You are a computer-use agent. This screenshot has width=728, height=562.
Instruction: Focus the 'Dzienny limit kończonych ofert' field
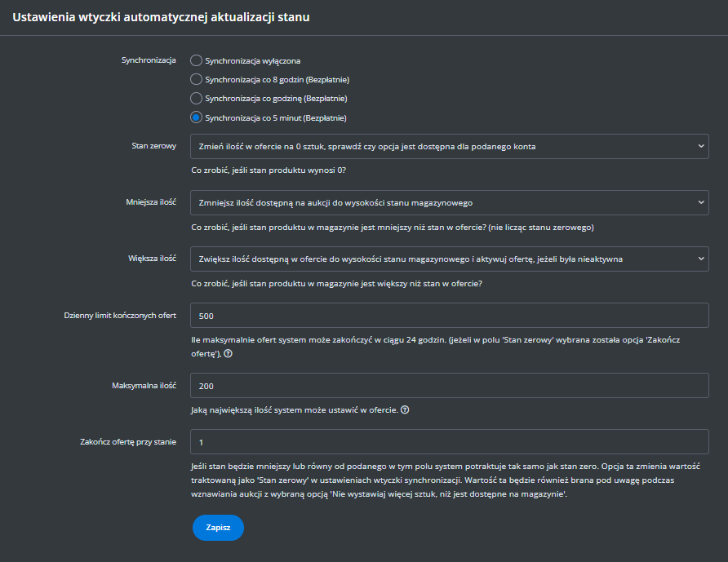[449, 316]
